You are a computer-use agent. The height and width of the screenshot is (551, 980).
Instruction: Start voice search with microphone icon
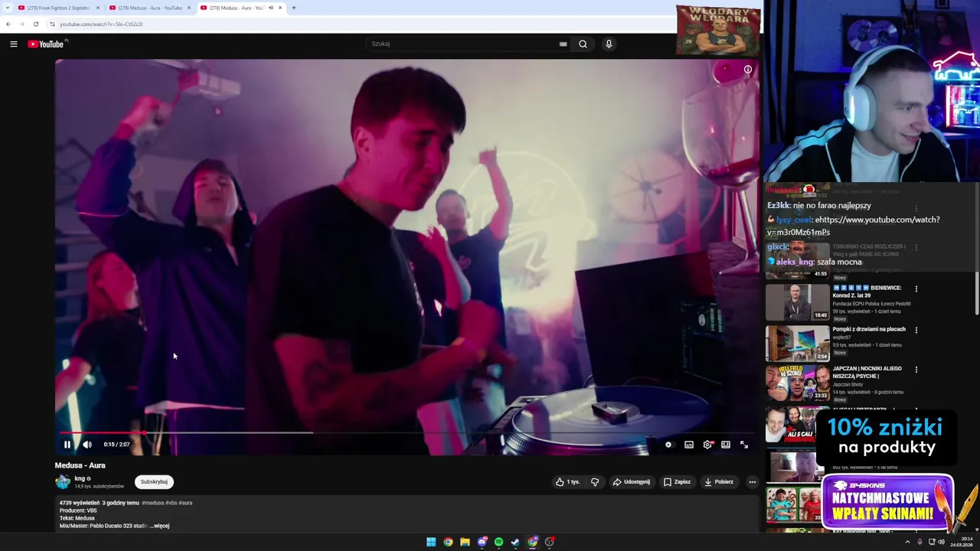[609, 44]
